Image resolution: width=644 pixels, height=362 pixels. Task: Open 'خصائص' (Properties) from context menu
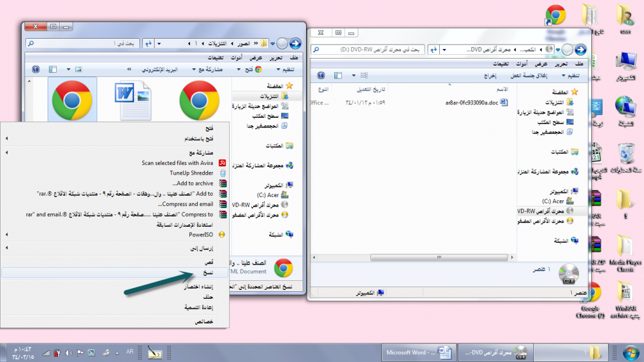(204, 321)
